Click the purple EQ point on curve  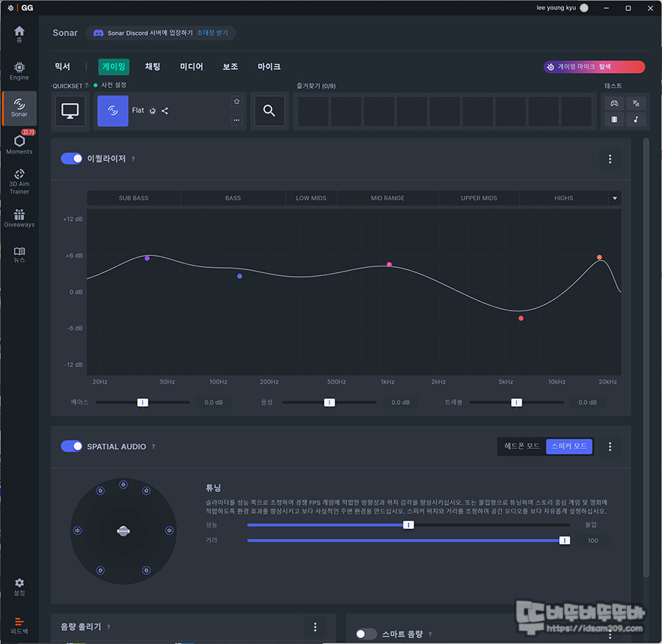point(147,258)
